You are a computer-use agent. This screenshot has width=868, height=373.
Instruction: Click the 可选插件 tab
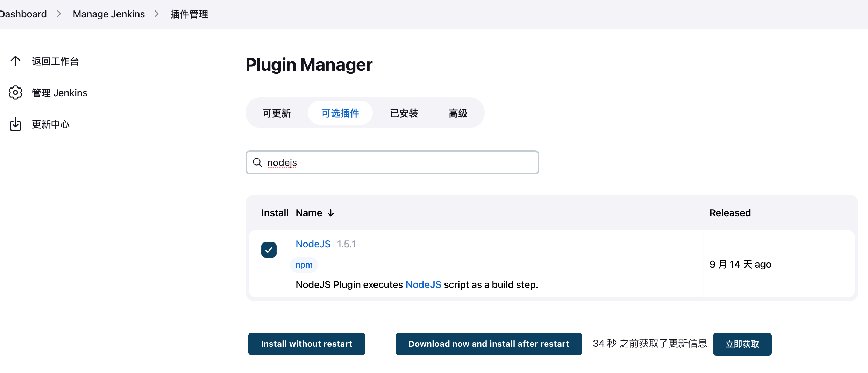click(x=340, y=113)
